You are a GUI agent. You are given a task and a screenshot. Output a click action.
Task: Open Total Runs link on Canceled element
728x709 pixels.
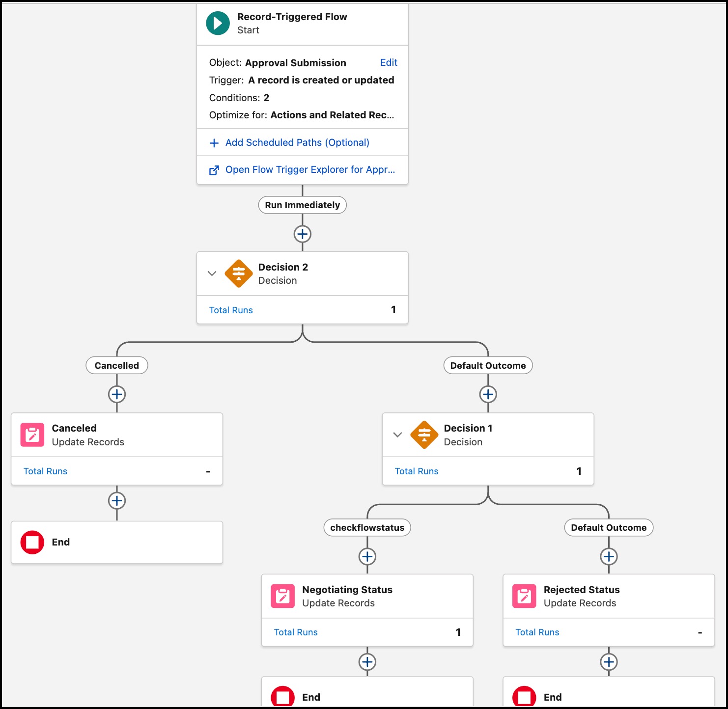[45, 471]
